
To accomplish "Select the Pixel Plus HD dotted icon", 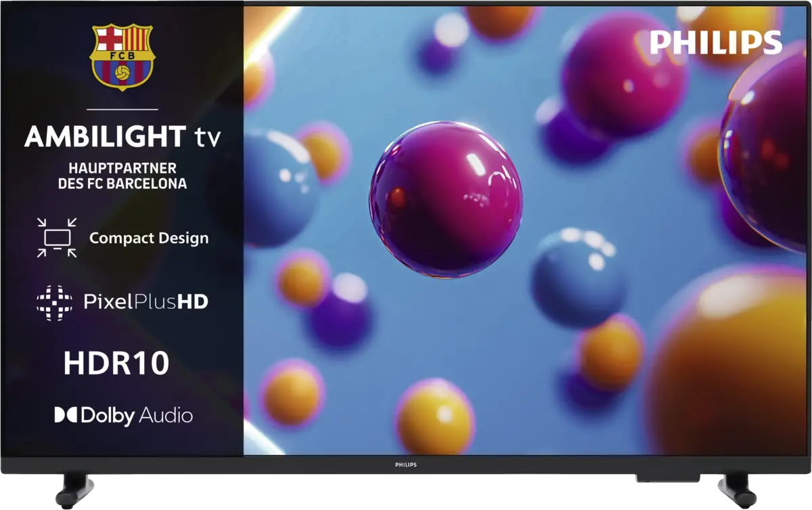I will (x=54, y=302).
